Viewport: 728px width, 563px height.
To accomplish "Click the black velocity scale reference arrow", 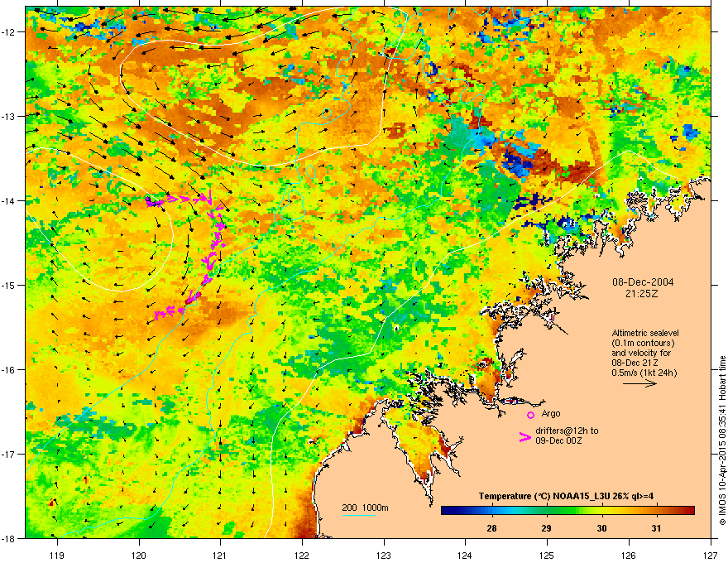I will [x=639, y=383].
